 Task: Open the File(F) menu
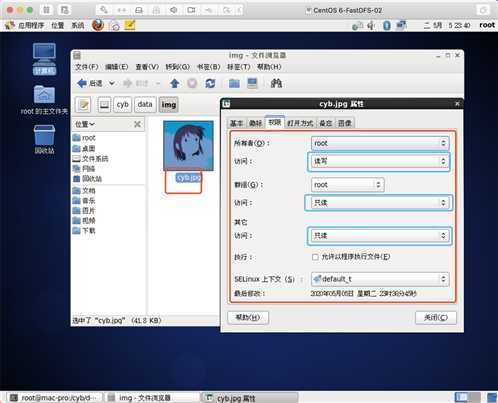tap(86, 67)
